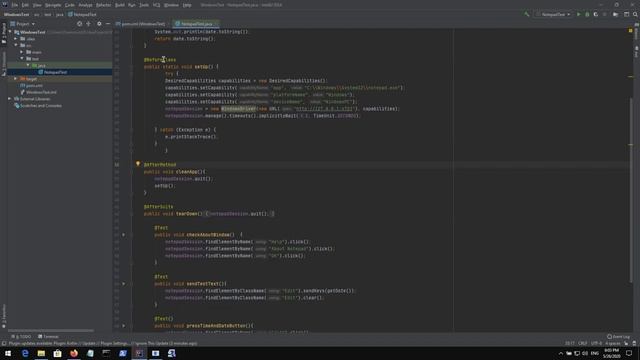
Task: Open the File menu
Action: point(15,5)
